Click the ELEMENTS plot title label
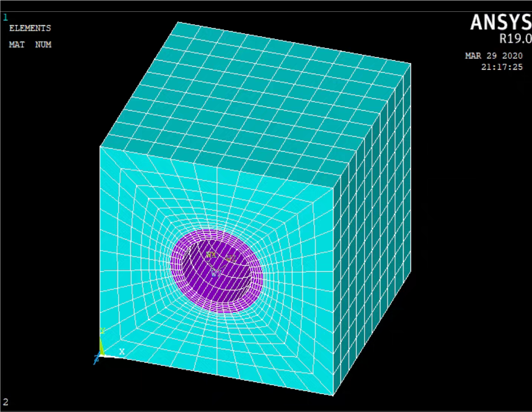 (x=30, y=28)
